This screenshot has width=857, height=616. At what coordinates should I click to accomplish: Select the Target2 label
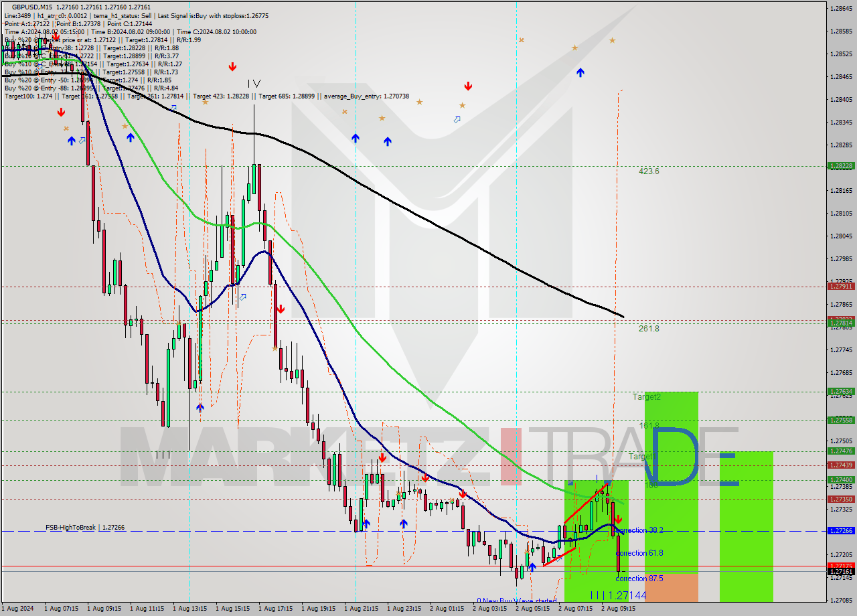647,397
